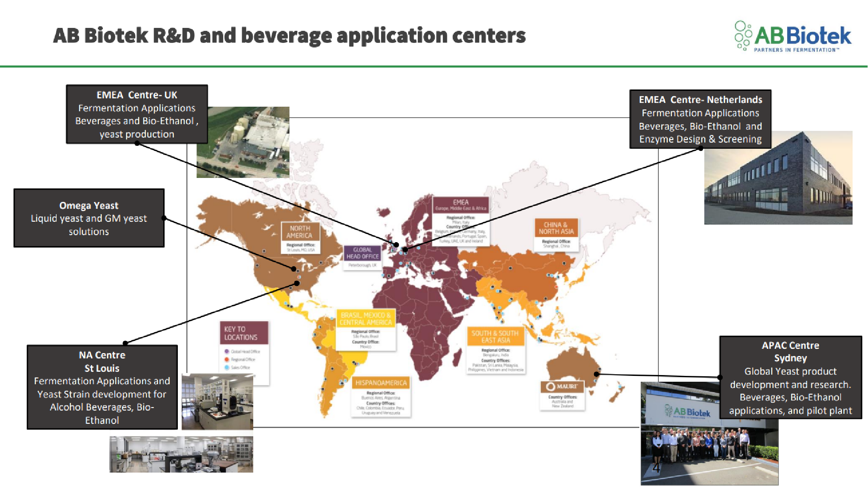Click the GLOBAL HEAD OFFICE map label
This screenshot has width=868, height=488.
coord(362,253)
